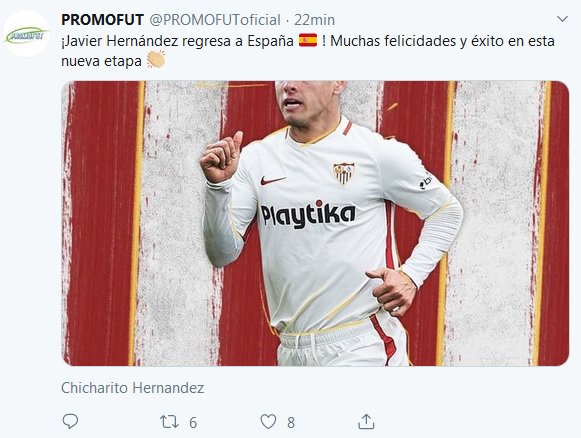Click the clapping hands emoji
The height and width of the screenshot is (438, 581).
[x=156, y=60]
